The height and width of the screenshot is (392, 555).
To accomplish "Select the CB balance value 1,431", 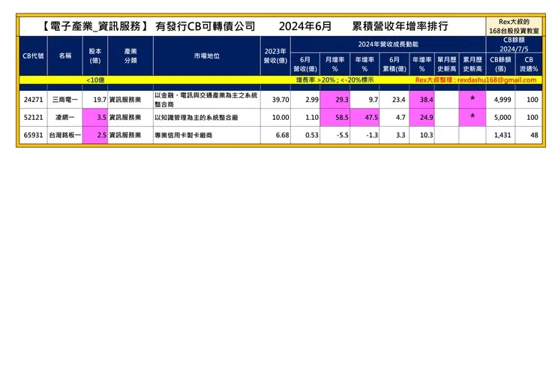I will [502, 135].
